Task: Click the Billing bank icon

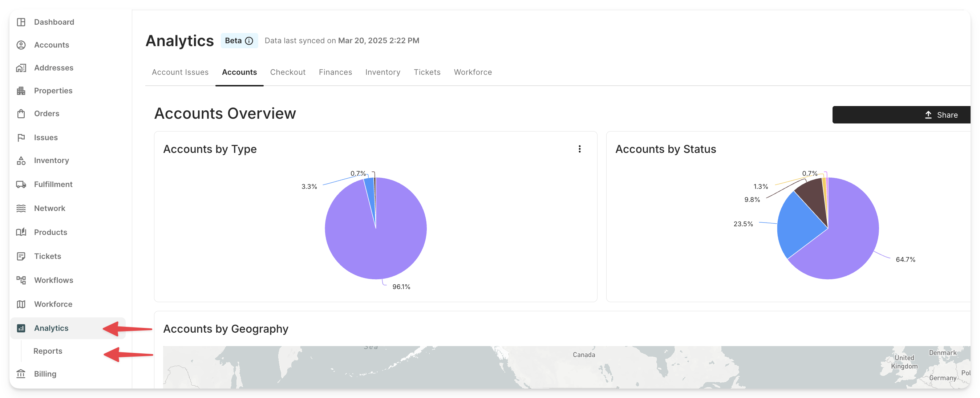Action: click(21, 374)
